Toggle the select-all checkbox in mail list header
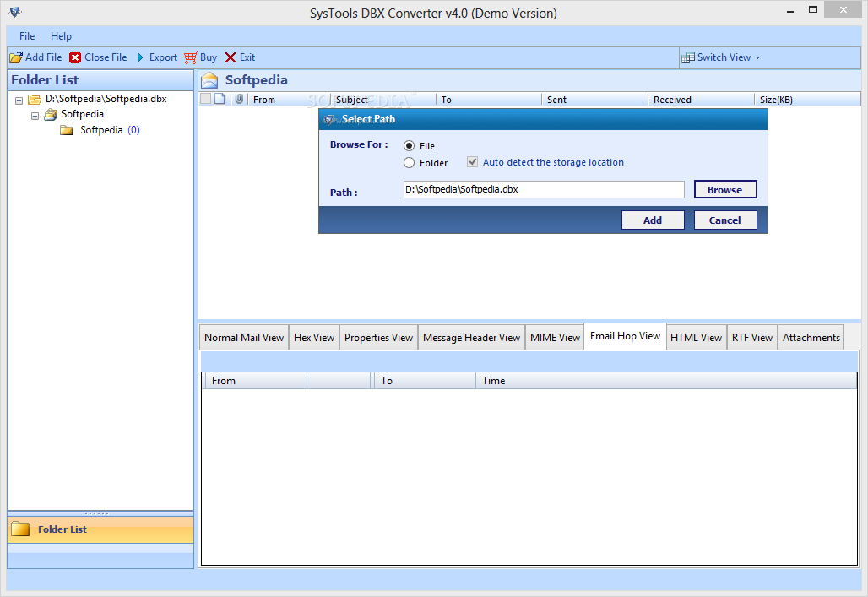The image size is (868, 597). [205, 99]
